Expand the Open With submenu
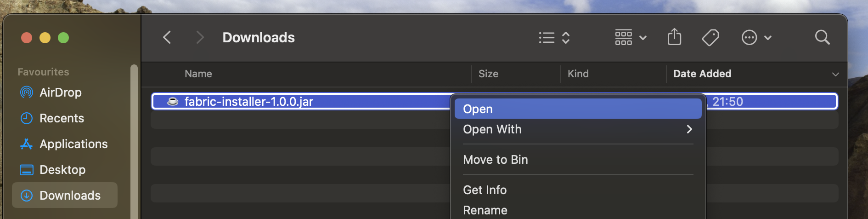 [578, 129]
